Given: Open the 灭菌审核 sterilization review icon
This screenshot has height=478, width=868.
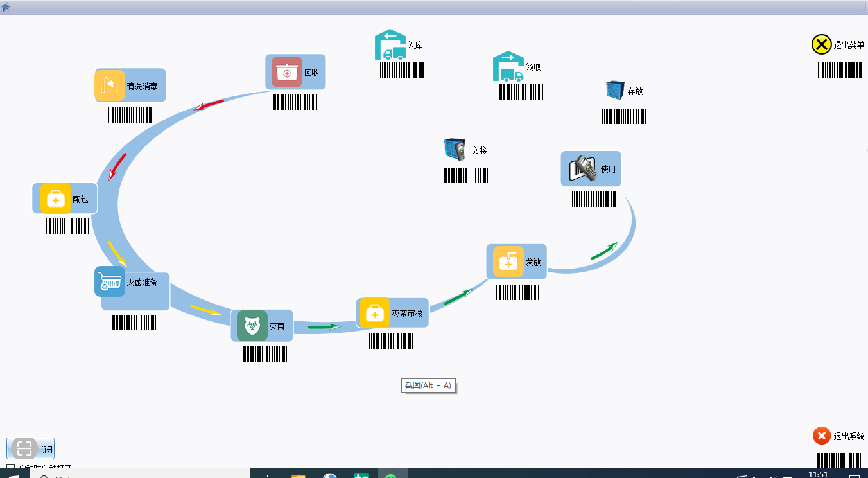Looking at the screenshot, I should 374,313.
